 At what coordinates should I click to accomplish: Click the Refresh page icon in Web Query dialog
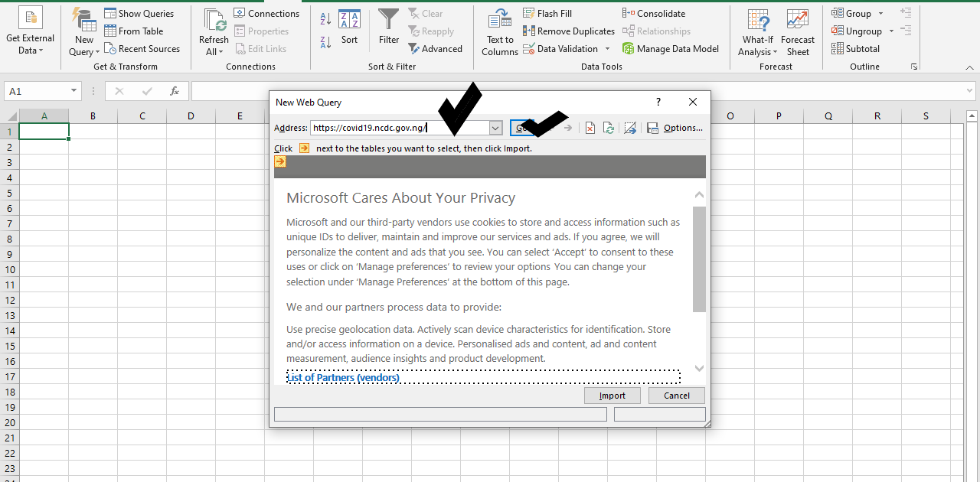click(609, 129)
